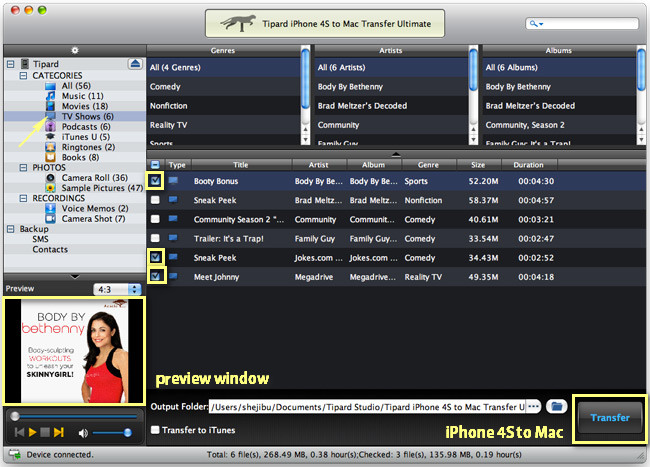The height and width of the screenshot is (467, 650).
Task: Select the Music (11) note icon
Action: tap(50, 96)
